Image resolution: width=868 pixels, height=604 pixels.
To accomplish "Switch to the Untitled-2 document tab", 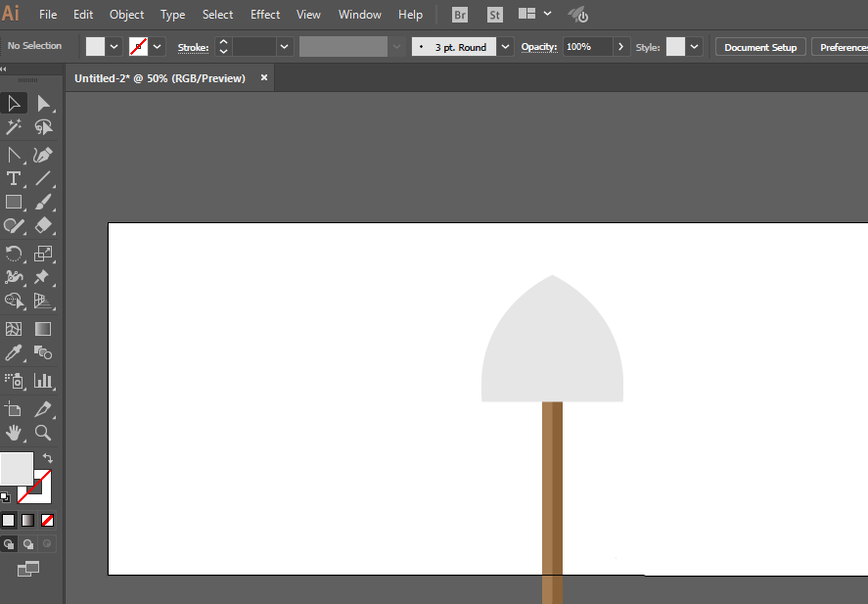I will [160, 78].
